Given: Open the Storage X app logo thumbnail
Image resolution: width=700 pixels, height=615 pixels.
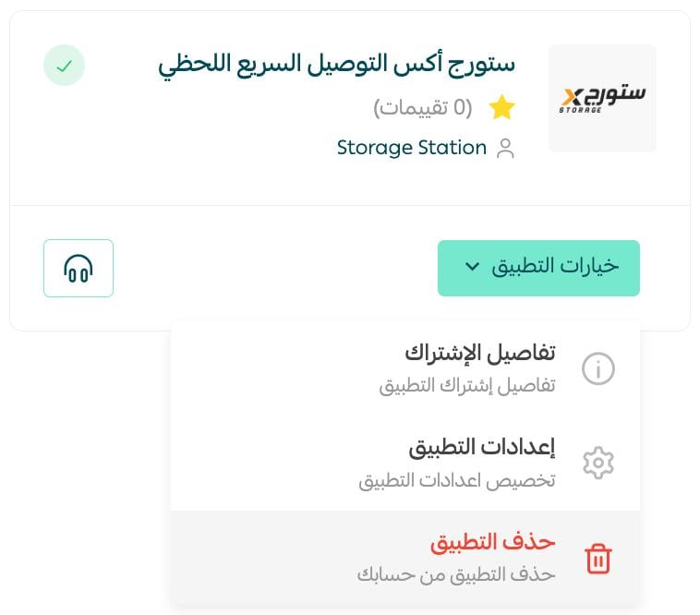Looking at the screenshot, I should tap(602, 98).
